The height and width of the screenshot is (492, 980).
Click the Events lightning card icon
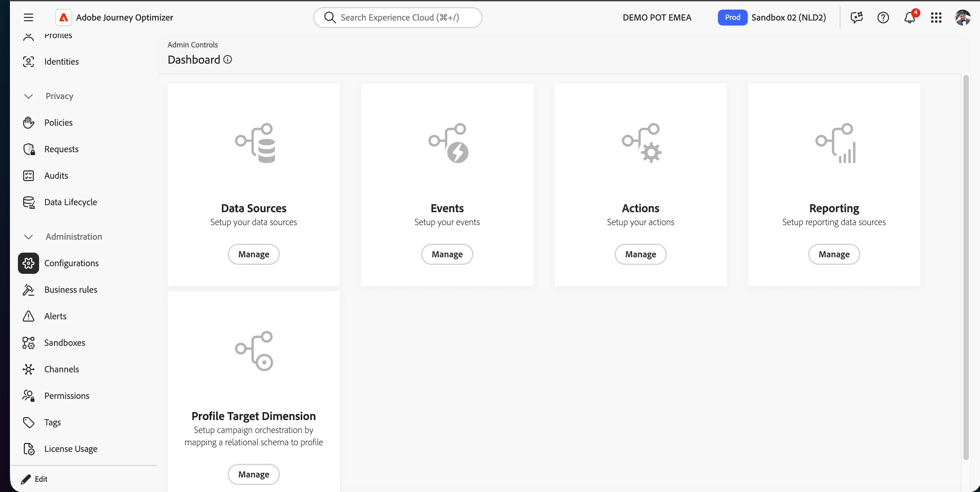[x=448, y=143]
